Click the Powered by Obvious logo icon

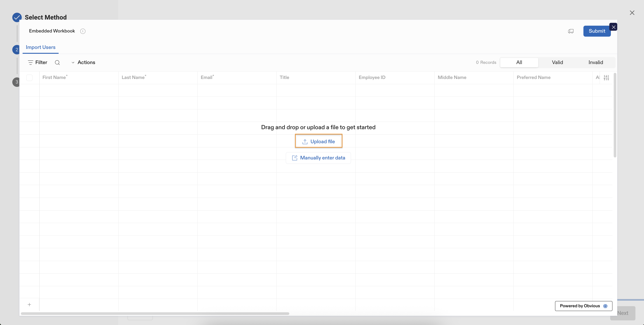point(606,306)
